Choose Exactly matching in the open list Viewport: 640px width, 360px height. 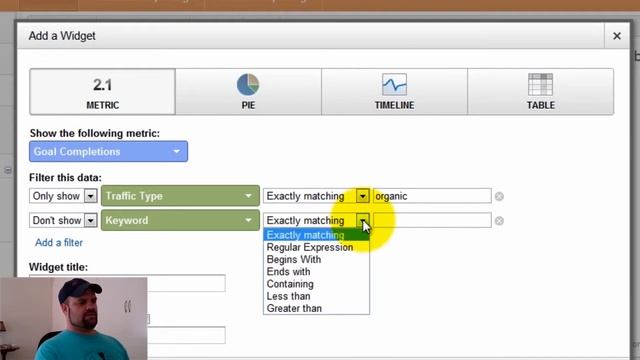(x=316, y=235)
